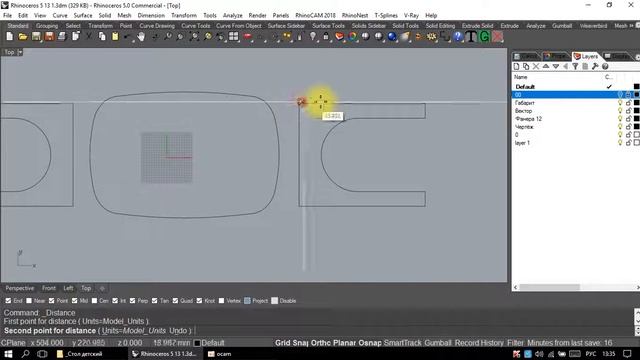Click Delete layer X icon
Screen dimensions: 640x360
[536, 66]
